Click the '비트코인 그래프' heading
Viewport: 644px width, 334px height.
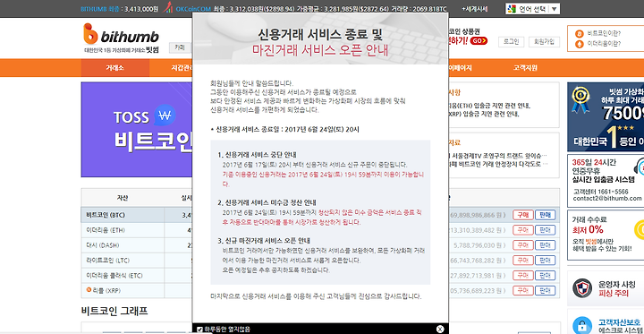click(114, 311)
